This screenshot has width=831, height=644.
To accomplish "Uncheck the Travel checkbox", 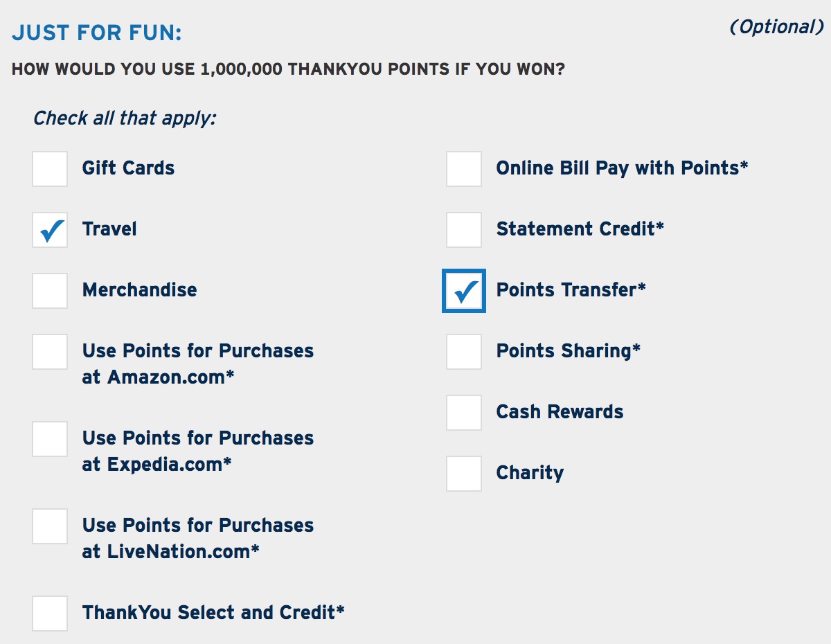I will point(50,230).
